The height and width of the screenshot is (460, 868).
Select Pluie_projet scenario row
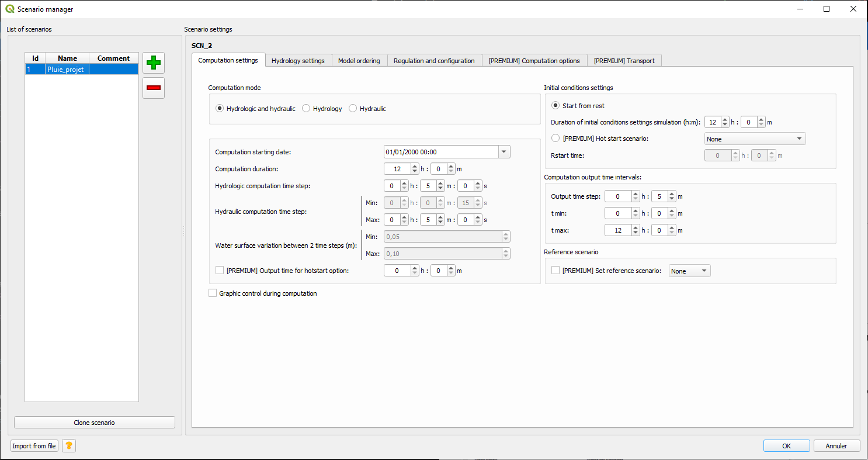click(x=82, y=69)
